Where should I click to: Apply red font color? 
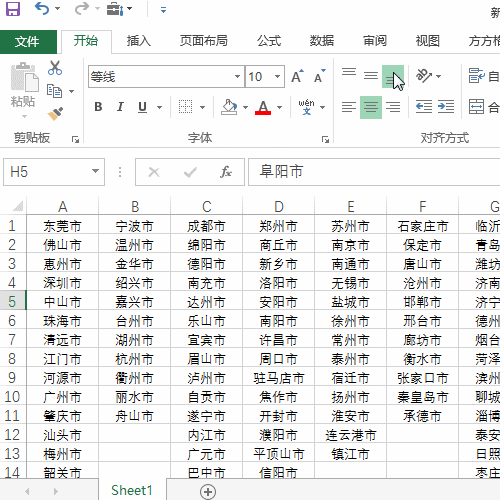263,107
